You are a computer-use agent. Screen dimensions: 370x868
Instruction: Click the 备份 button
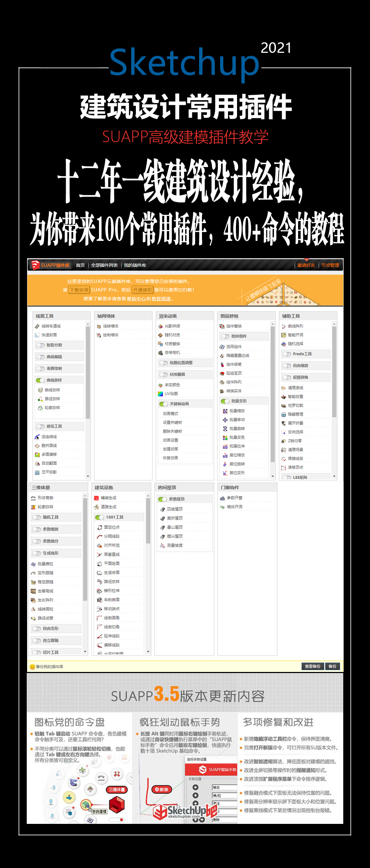coord(333,667)
